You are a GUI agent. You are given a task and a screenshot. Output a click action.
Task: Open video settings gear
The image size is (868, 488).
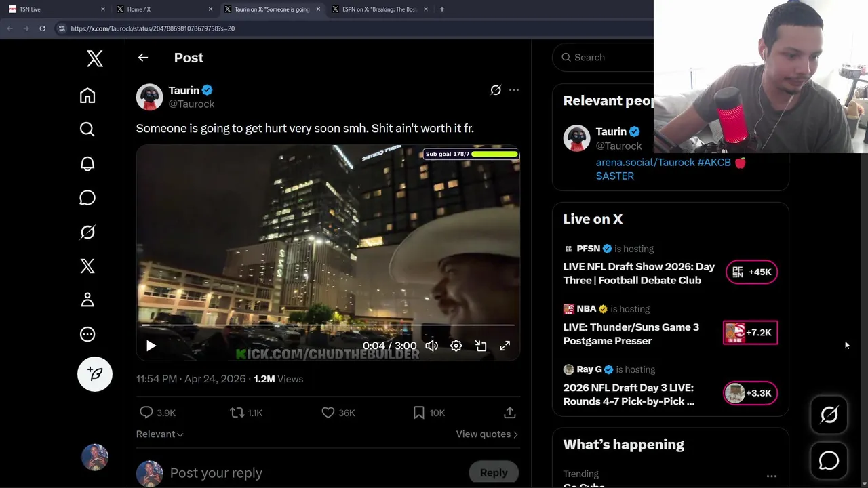coord(456,346)
